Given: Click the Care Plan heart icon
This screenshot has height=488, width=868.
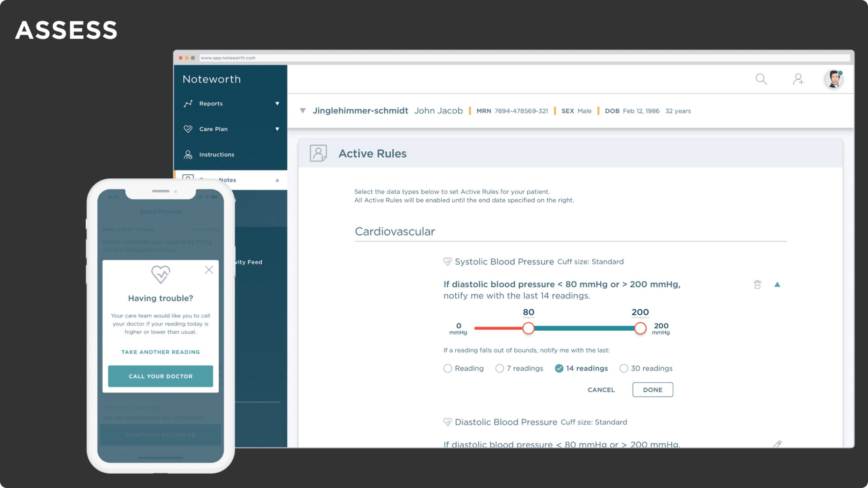Looking at the screenshot, I should click(188, 129).
